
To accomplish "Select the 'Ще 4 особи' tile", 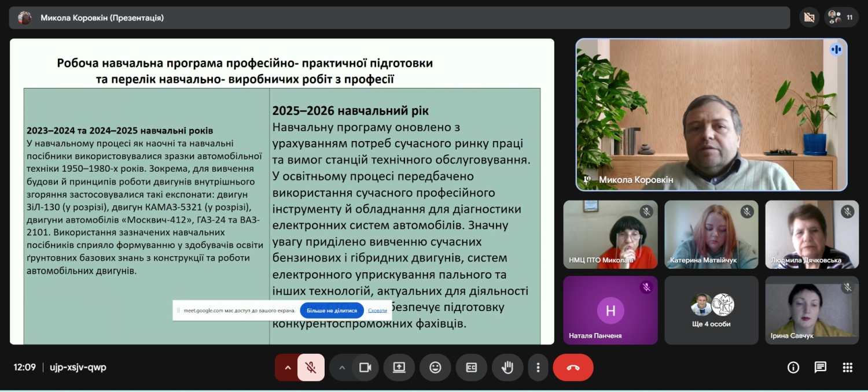I will click(x=711, y=310).
